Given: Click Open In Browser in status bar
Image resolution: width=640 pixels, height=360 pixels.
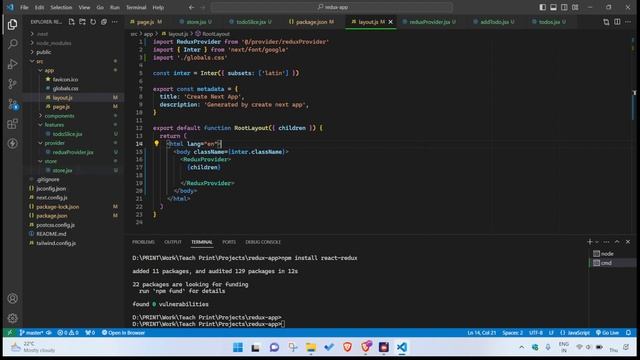Looking at the screenshot, I should 123,333.
